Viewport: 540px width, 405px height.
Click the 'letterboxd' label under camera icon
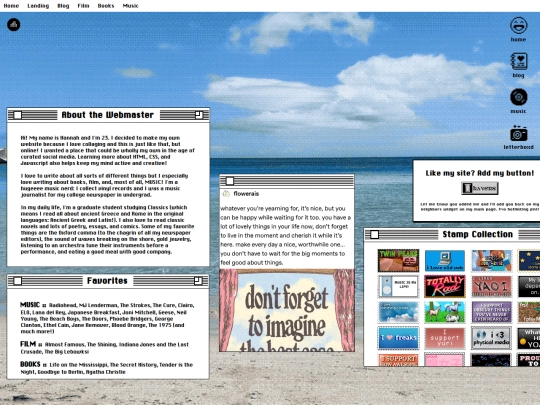pos(518,147)
